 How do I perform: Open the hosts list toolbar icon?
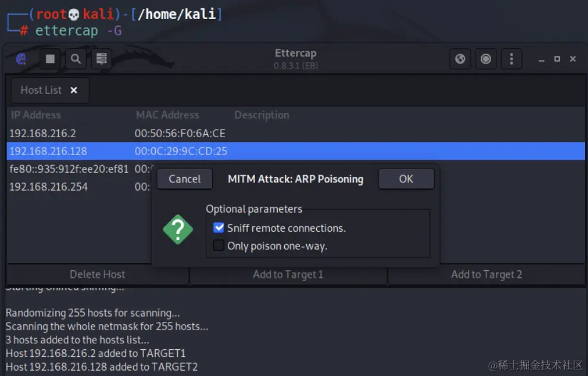click(102, 59)
